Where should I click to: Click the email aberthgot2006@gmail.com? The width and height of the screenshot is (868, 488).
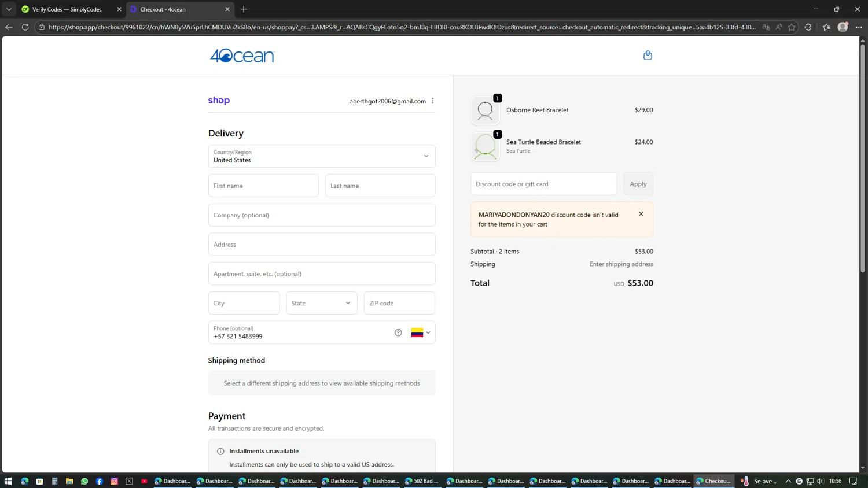(x=388, y=101)
